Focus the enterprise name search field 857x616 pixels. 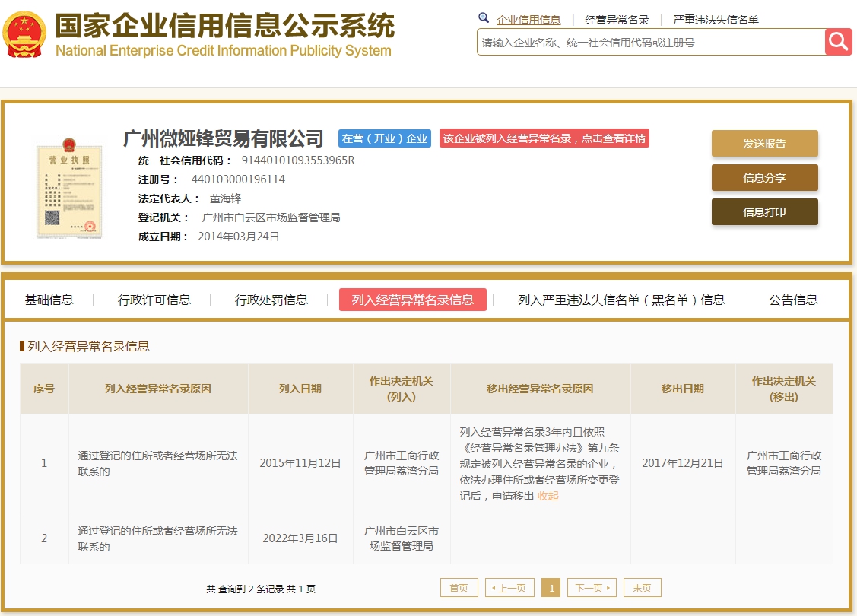651,42
